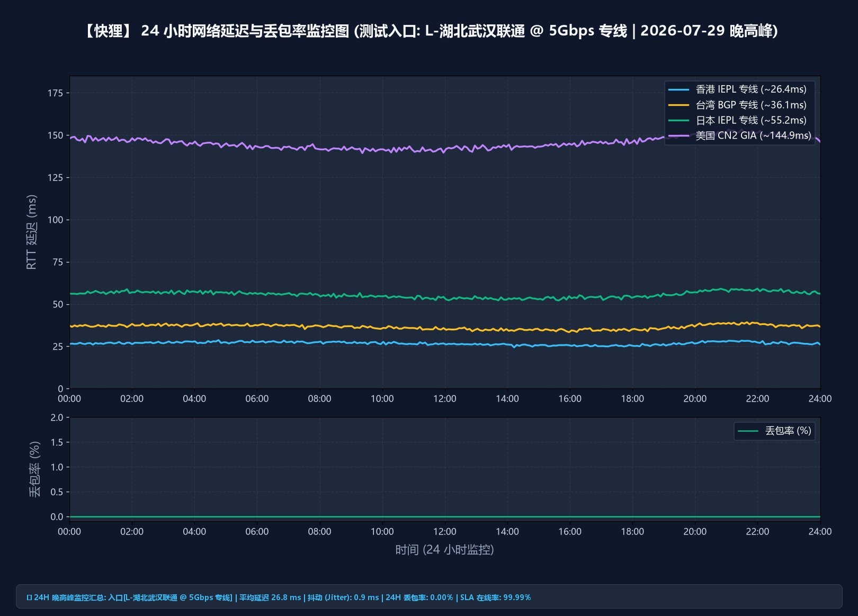Click the blue line swatch for 香港 IEPL
The width and height of the screenshot is (858, 616).
point(679,89)
